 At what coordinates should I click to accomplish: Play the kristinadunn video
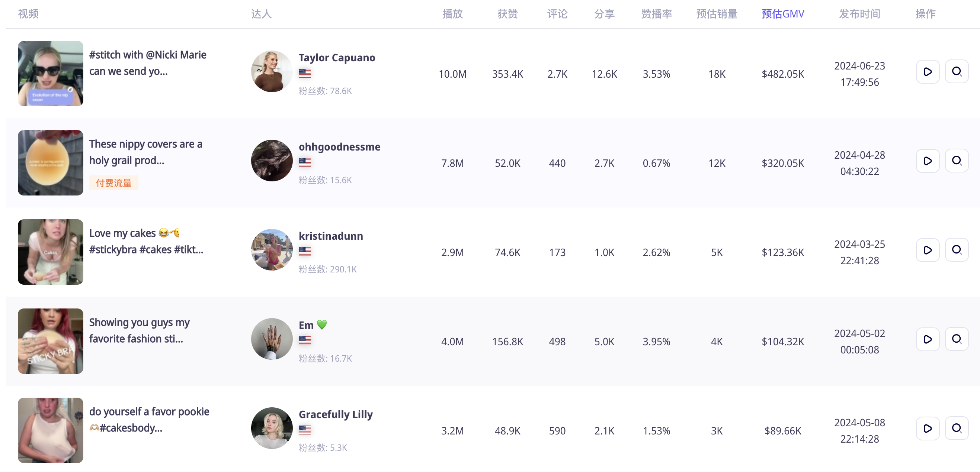(x=927, y=250)
